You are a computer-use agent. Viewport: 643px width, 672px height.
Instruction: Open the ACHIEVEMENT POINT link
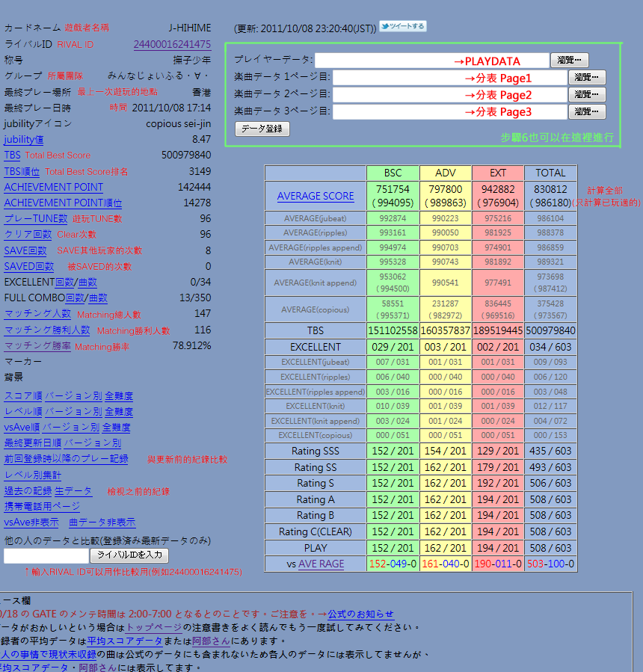(x=54, y=187)
